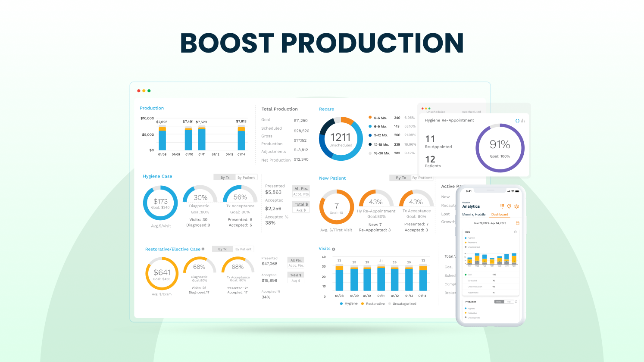Image resolution: width=644 pixels, height=362 pixels.
Task: Click the info icon next to Visits heading
Action: (335, 248)
